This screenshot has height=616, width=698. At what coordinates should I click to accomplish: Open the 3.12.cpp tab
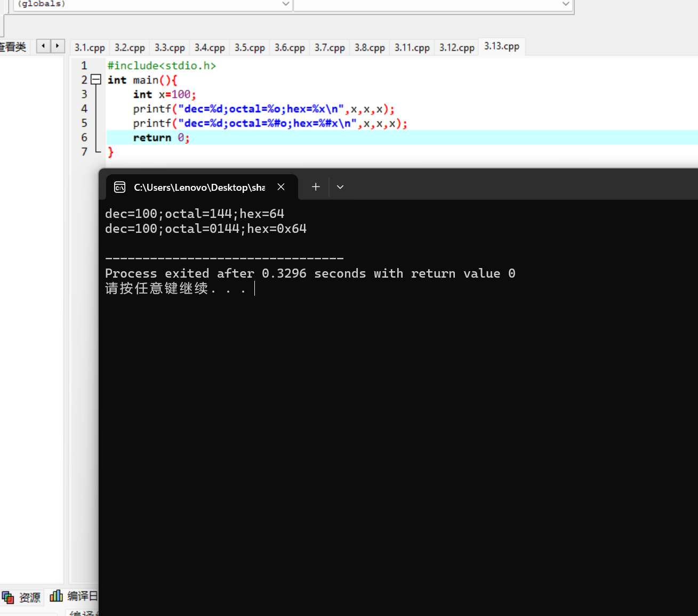[456, 47]
